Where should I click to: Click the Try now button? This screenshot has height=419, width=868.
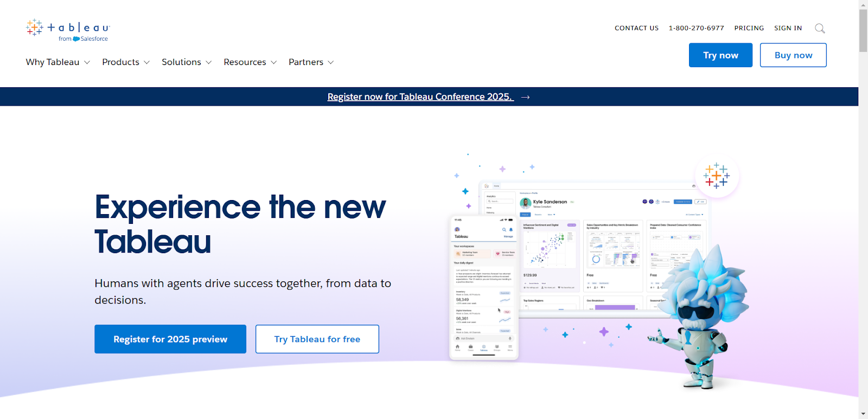pyautogui.click(x=720, y=55)
